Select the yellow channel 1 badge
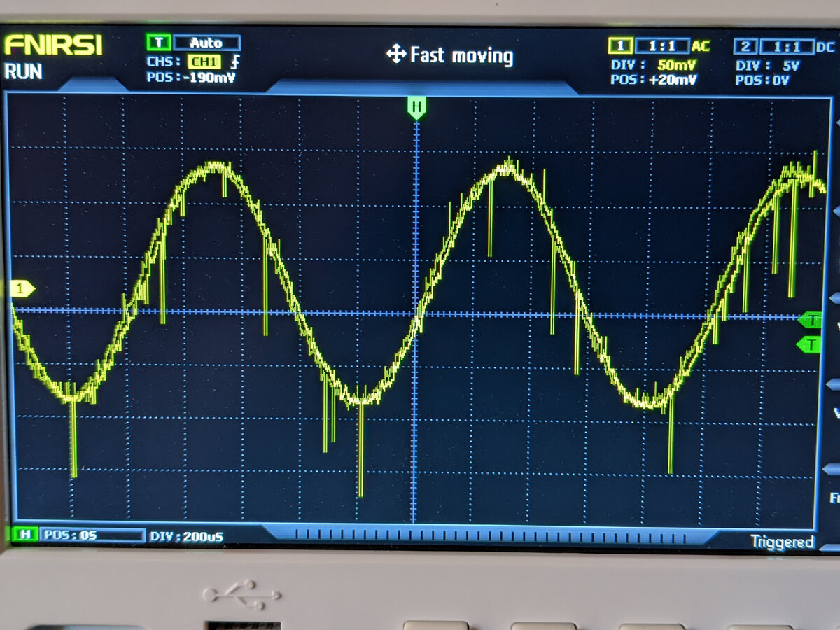 [x=620, y=46]
